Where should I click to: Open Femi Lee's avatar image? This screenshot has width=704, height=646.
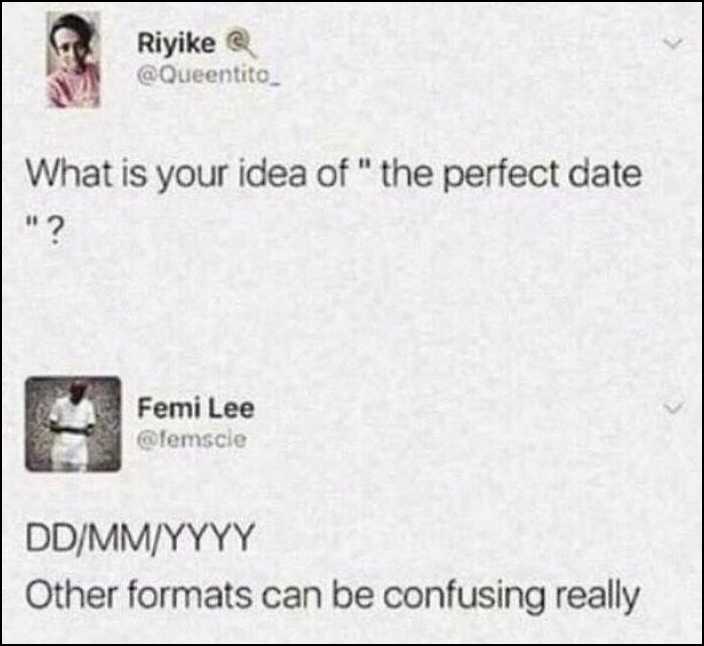pyautogui.click(x=73, y=423)
